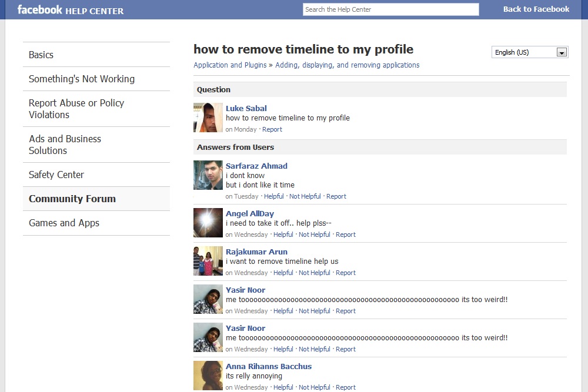Viewport: 588px width, 392px height.
Task: Click Luke Sabal's profile picture
Action: tap(208, 118)
